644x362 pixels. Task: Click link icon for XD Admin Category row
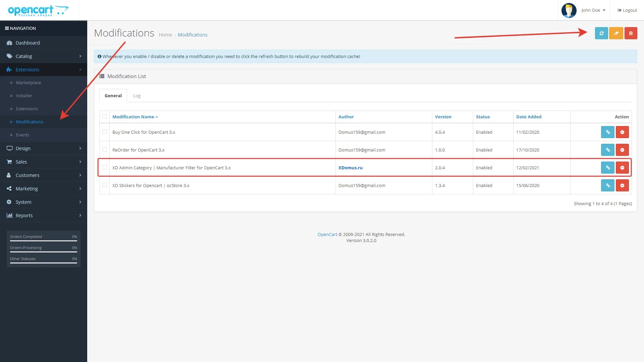pyautogui.click(x=607, y=168)
